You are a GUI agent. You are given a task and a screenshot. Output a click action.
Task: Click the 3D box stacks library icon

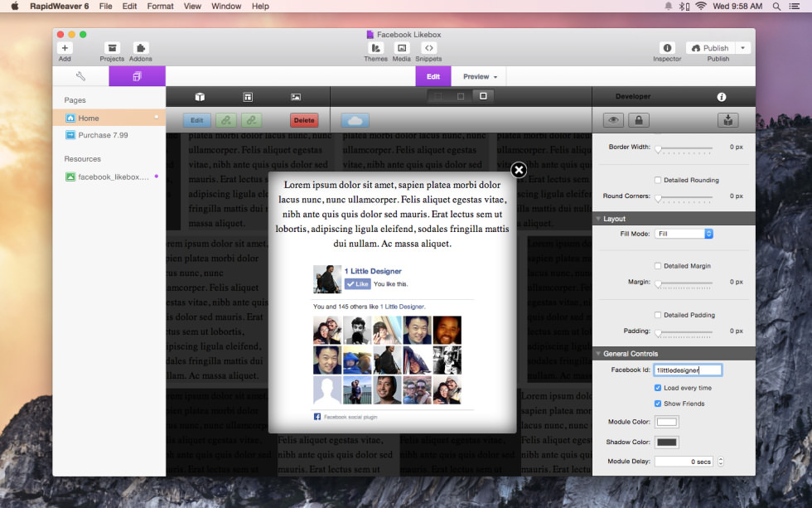click(x=200, y=97)
